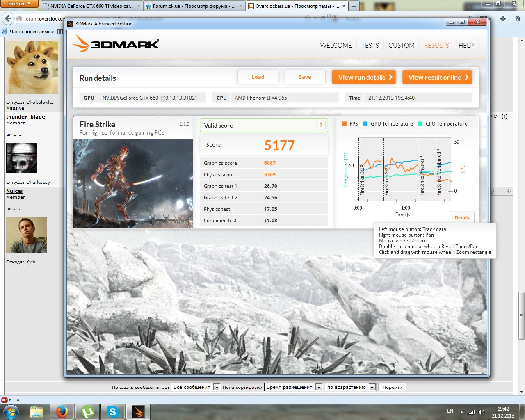
Task: Click the orange FPS legend swatch
Action: (345, 123)
